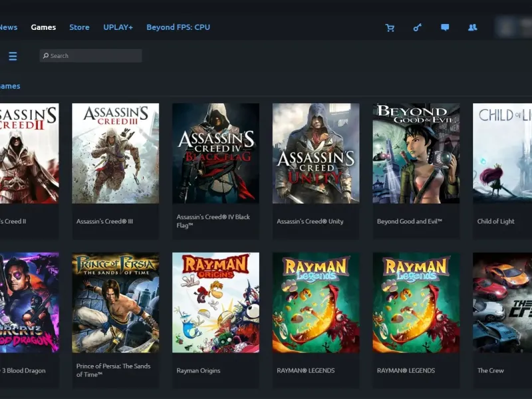532x399 pixels.
Task: Go to the UPLAY+ tab
Action: (118, 27)
